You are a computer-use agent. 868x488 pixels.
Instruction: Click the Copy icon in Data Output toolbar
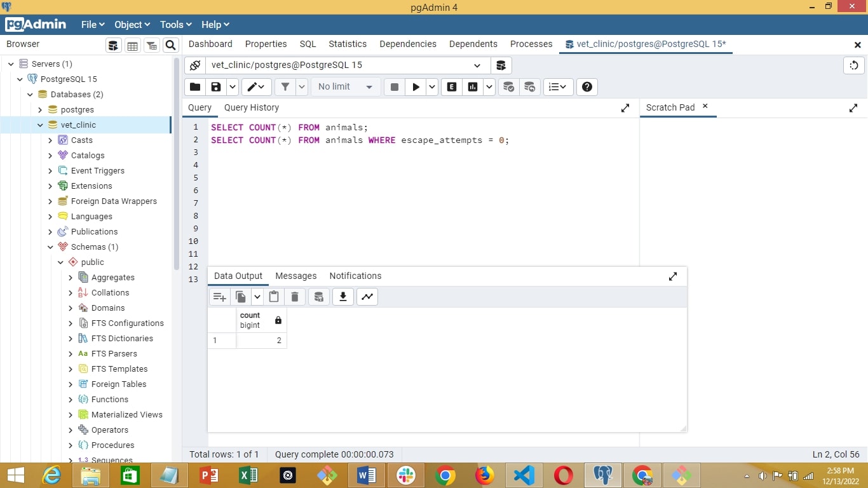point(241,297)
